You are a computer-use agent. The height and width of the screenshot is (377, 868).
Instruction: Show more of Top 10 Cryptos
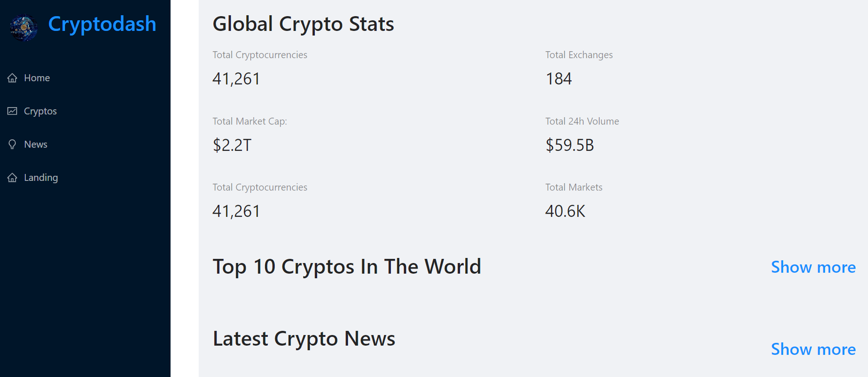point(813,267)
